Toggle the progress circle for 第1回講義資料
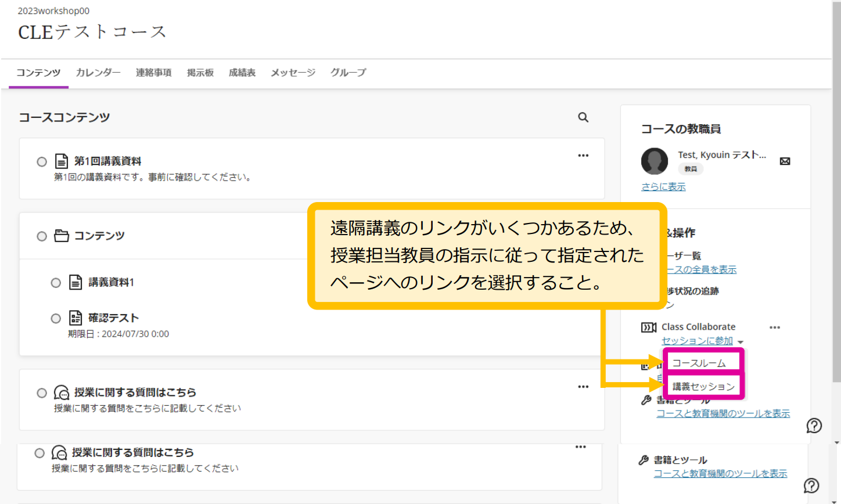The width and height of the screenshot is (841, 504). click(42, 161)
